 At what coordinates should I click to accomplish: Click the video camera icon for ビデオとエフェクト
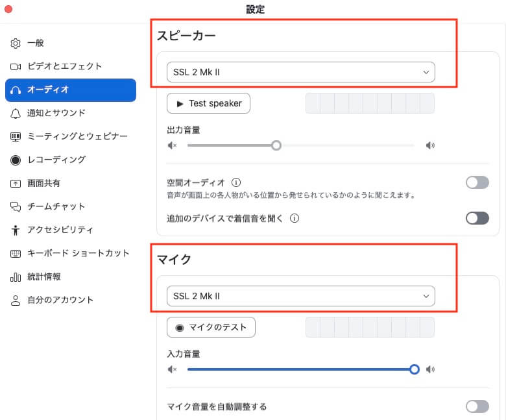click(x=16, y=67)
